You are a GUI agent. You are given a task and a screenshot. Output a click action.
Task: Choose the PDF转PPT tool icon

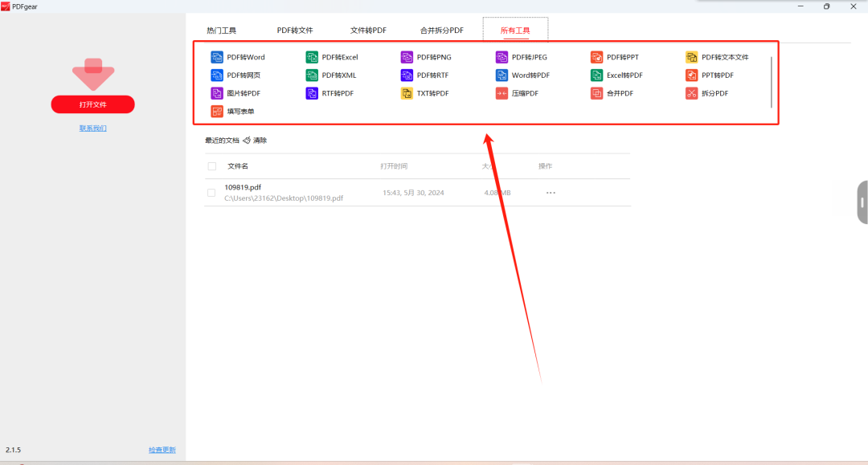click(x=596, y=57)
